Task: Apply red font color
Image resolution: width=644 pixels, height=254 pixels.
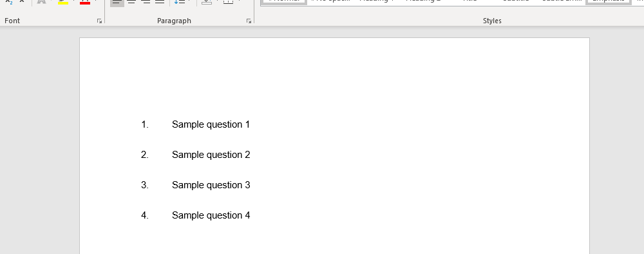Action: tap(85, 2)
